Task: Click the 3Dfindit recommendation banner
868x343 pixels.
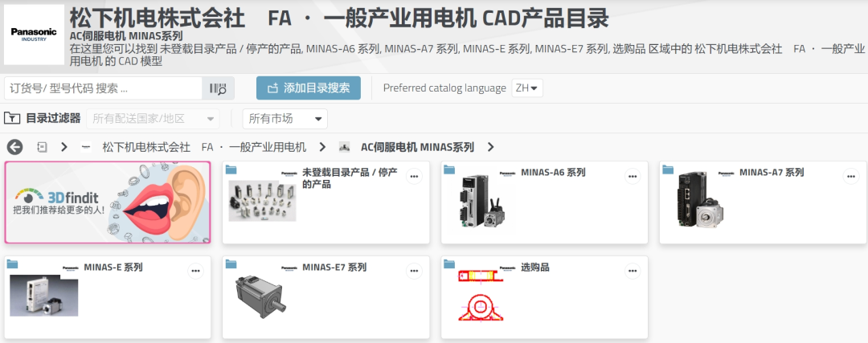Action: point(108,202)
